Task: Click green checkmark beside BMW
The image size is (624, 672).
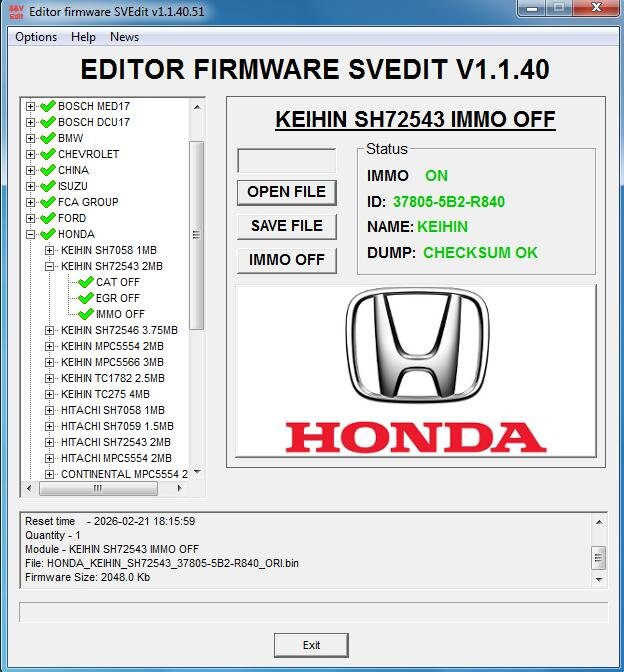Action: pos(48,138)
